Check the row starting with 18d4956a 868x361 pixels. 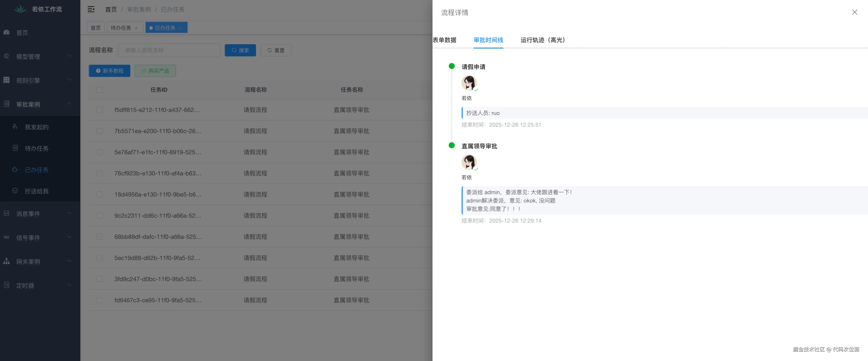coord(99,194)
